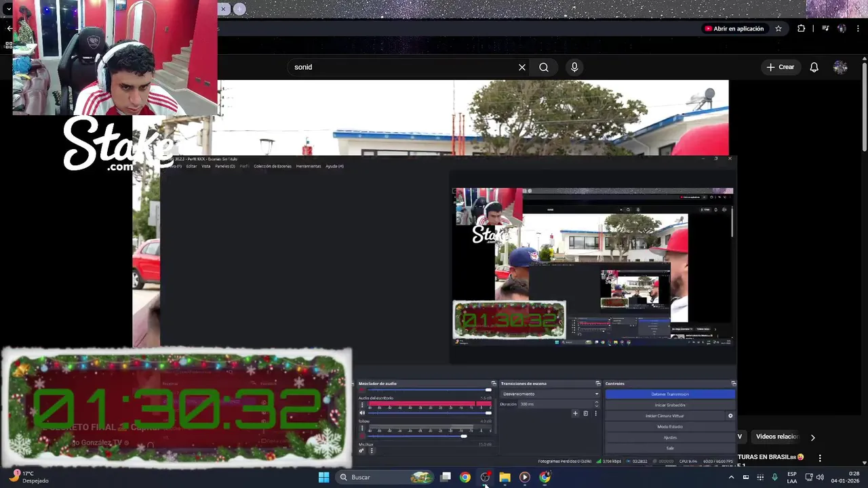Open the YouTube account avatar

coord(840,67)
